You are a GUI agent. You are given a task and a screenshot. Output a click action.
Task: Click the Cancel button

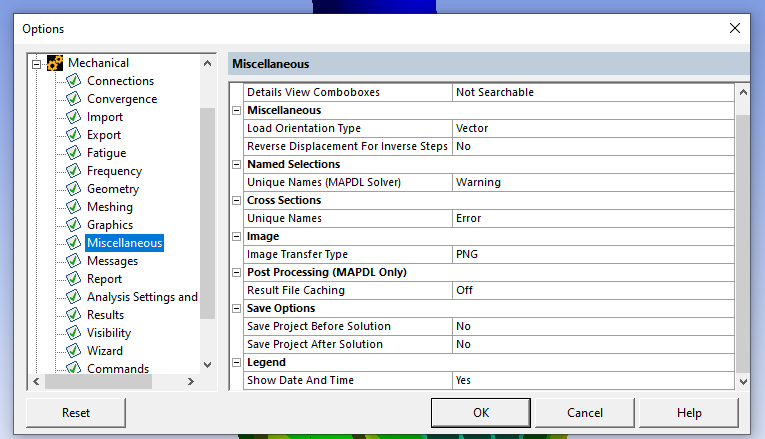[x=584, y=413]
